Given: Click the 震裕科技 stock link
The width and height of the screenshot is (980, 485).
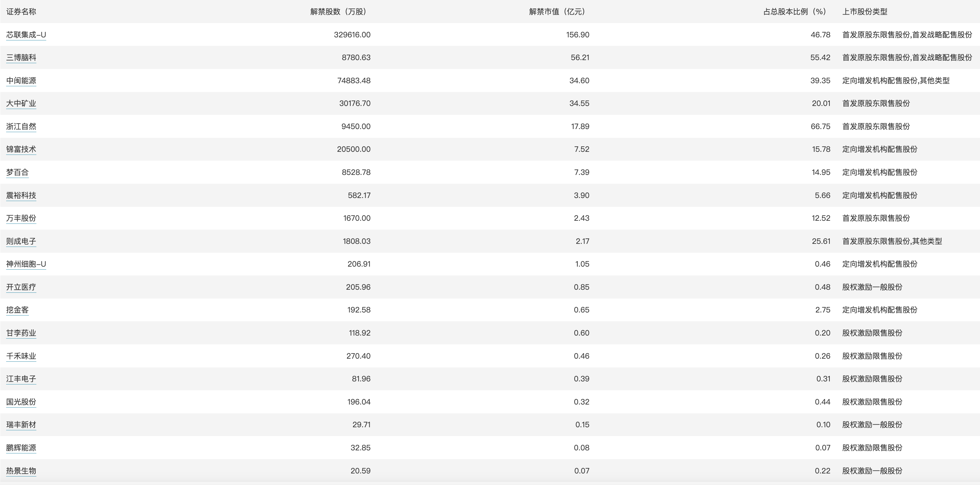Looking at the screenshot, I should click(21, 195).
